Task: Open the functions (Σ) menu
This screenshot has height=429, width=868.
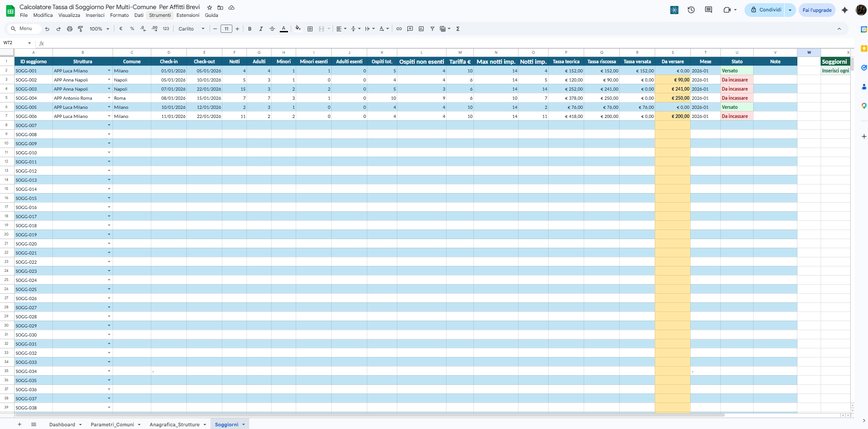Action: [x=457, y=29]
